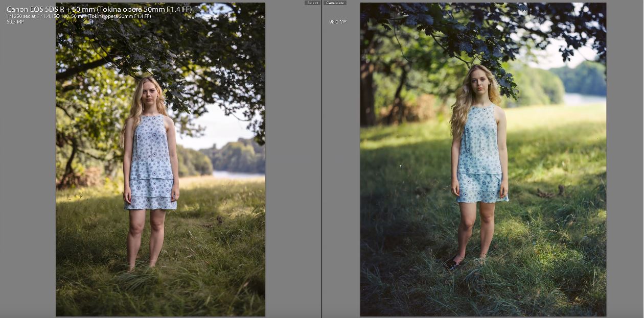Click the 98.0 MP label on Candidate pane
This screenshot has width=644, height=318.
338,21
